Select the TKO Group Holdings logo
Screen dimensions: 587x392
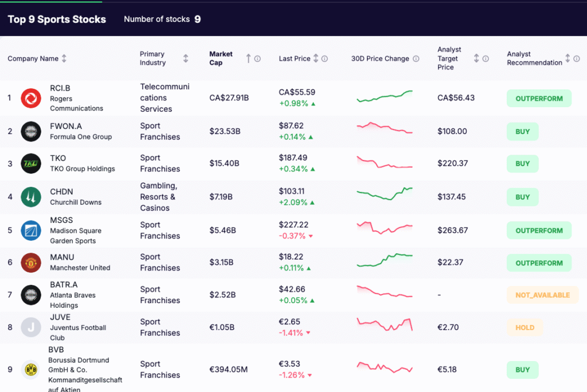tap(30, 163)
